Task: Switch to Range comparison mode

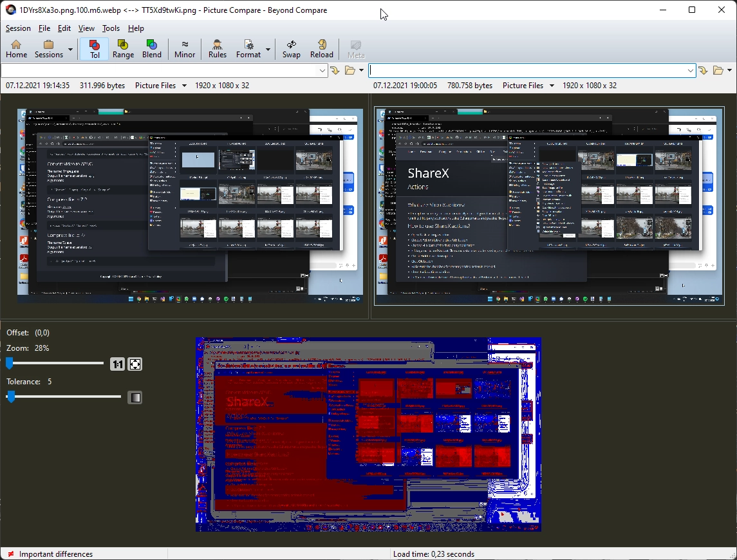Action: (x=123, y=49)
